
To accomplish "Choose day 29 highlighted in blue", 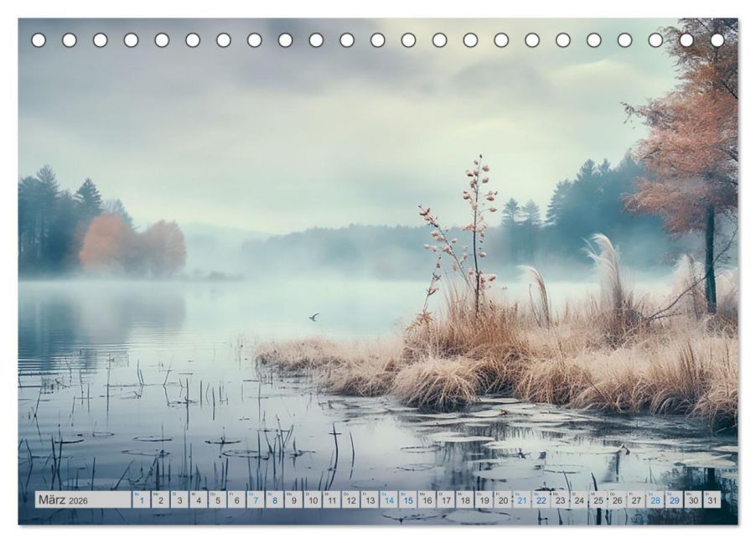I will click(675, 499).
